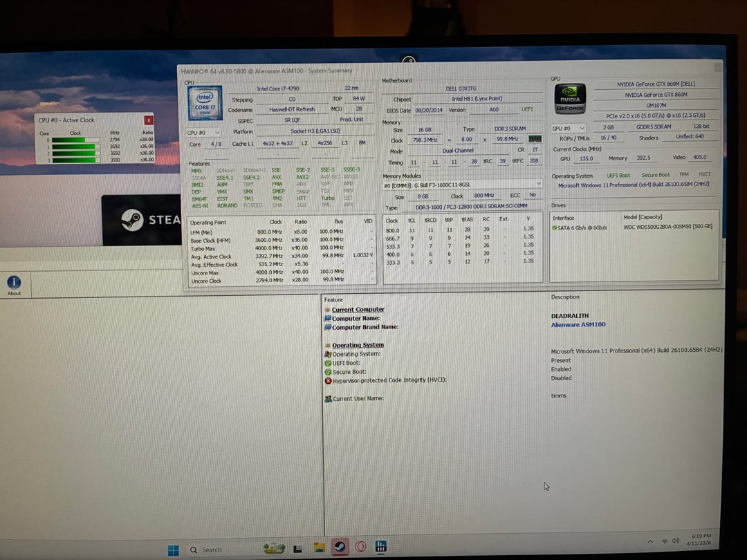This screenshot has height=560, width=747.
Task: Open Steam from the taskbar
Action: pos(340,547)
